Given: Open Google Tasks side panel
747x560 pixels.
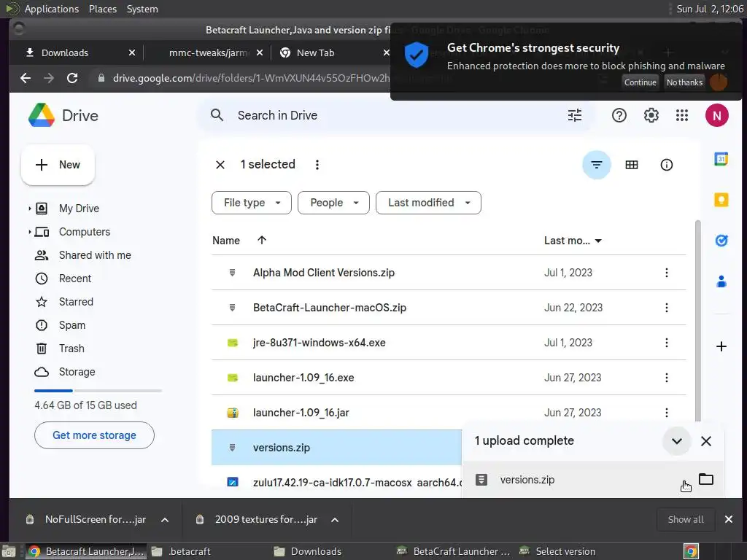Looking at the screenshot, I should point(721,241).
